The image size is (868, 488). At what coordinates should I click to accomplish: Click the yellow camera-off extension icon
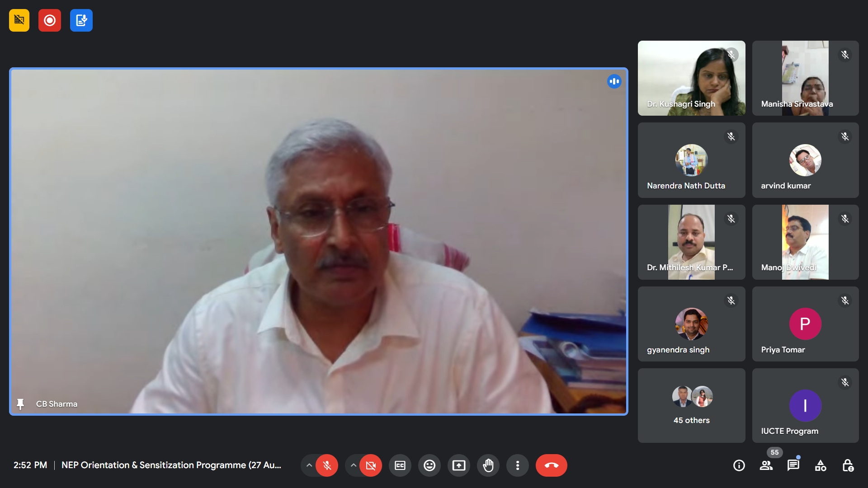pos(19,20)
